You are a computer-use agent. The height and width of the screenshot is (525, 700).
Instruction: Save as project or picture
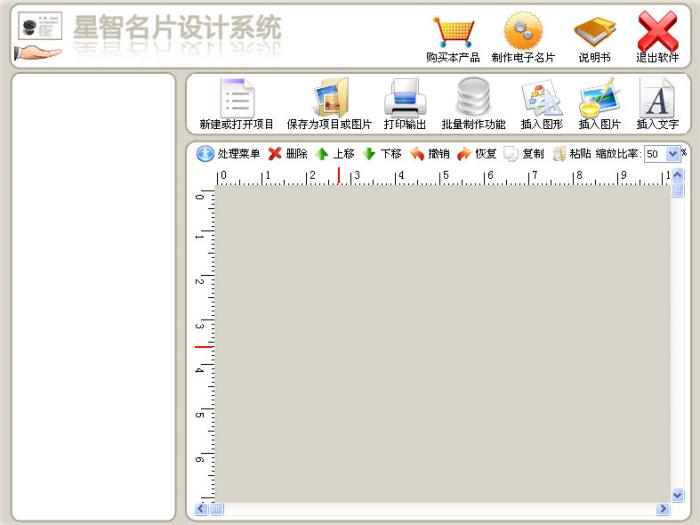point(329,104)
